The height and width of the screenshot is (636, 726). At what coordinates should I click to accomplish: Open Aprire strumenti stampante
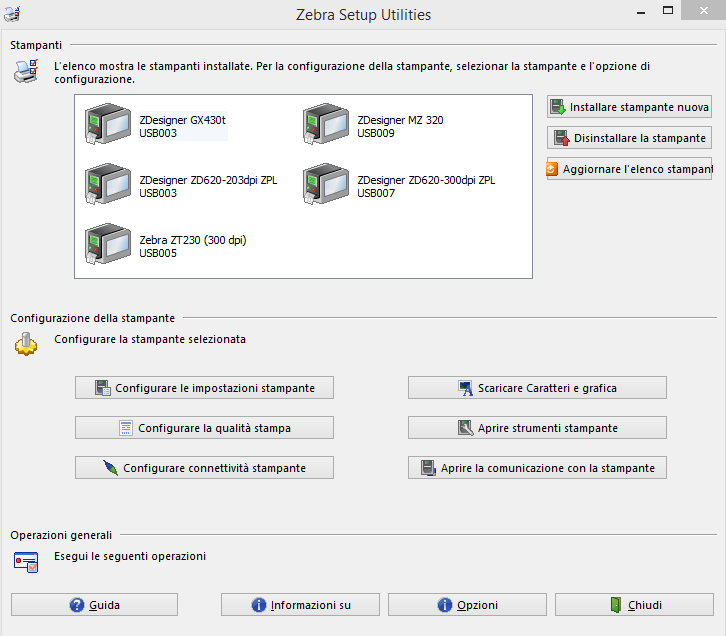click(537, 428)
